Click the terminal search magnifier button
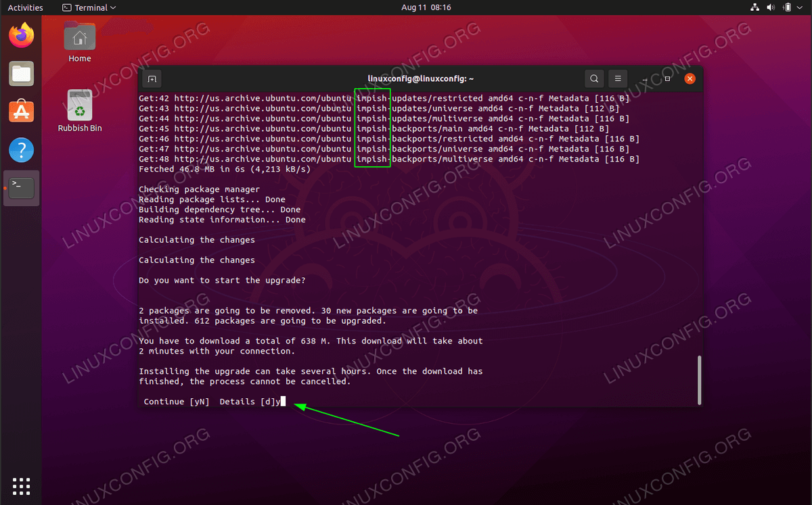Image resolution: width=812 pixels, height=505 pixels. coord(594,79)
